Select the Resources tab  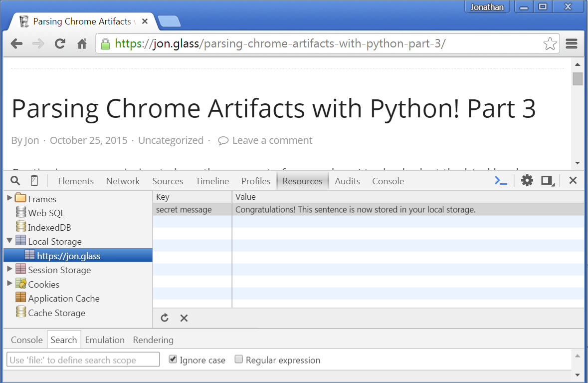(x=302, y=181)
